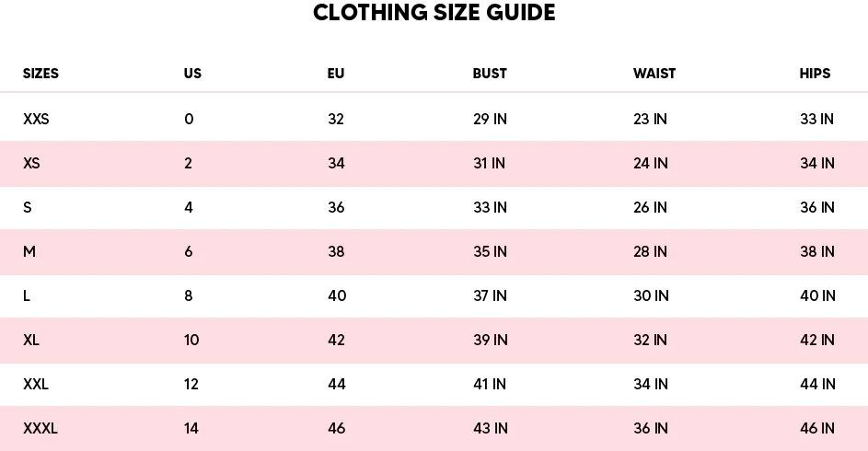Click US size 14 cell
Image resolution: width=868 pixels, height=451 pixels.
pyautogui.click(x=191, y=428)
